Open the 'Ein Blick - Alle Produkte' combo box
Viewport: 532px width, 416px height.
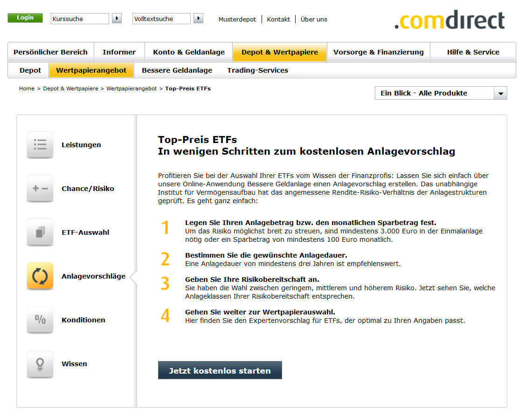point(441,93)
